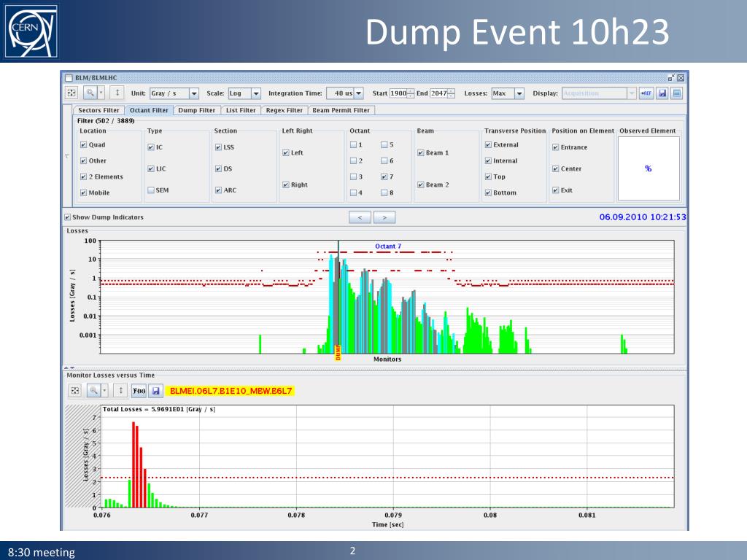
Task: Click the zoom magnifier in Monitor Losses toolbar
Action: [94, 391]
